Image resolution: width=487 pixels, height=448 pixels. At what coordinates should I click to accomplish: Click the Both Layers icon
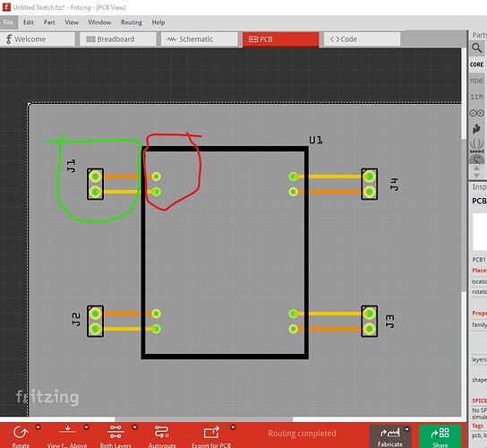point(115,432)
